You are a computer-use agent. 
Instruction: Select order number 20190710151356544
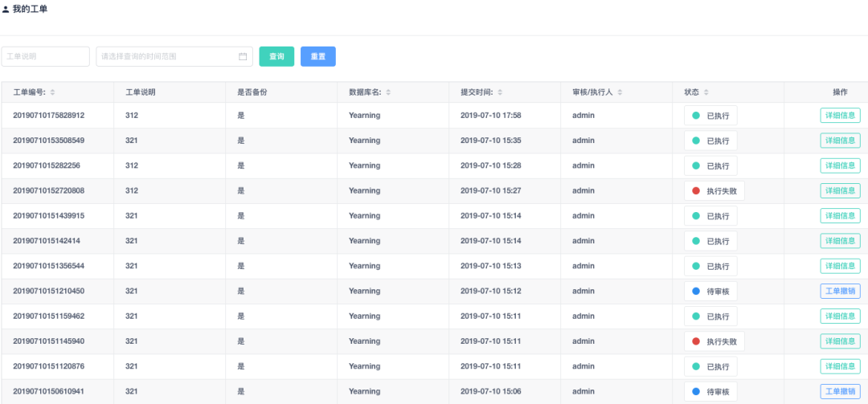point(49,266)
